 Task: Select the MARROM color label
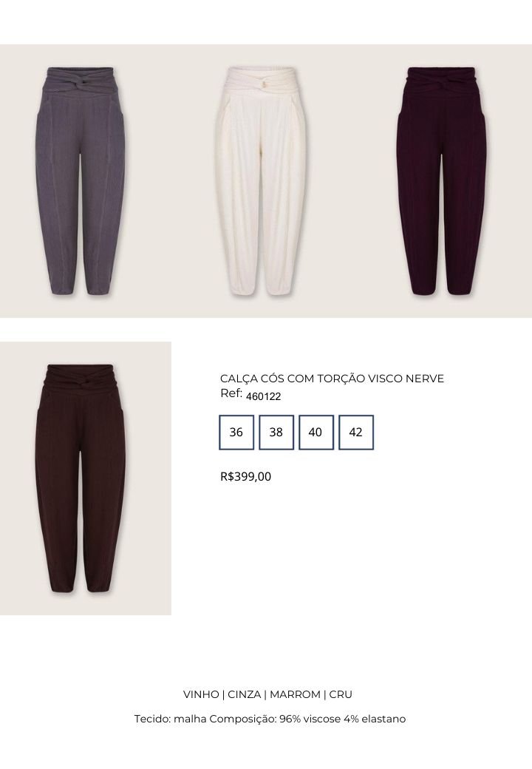[295, 694]
